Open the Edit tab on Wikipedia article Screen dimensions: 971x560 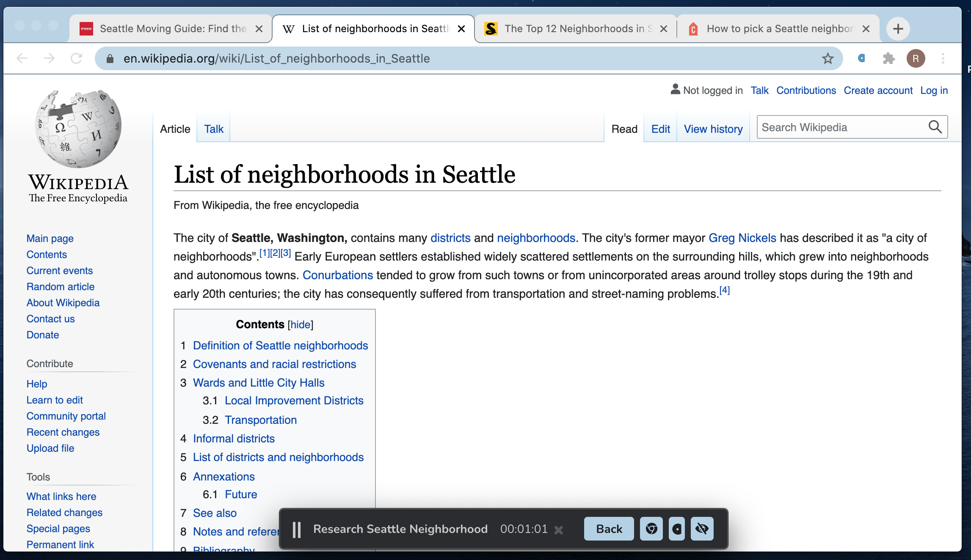click(660, 129)
